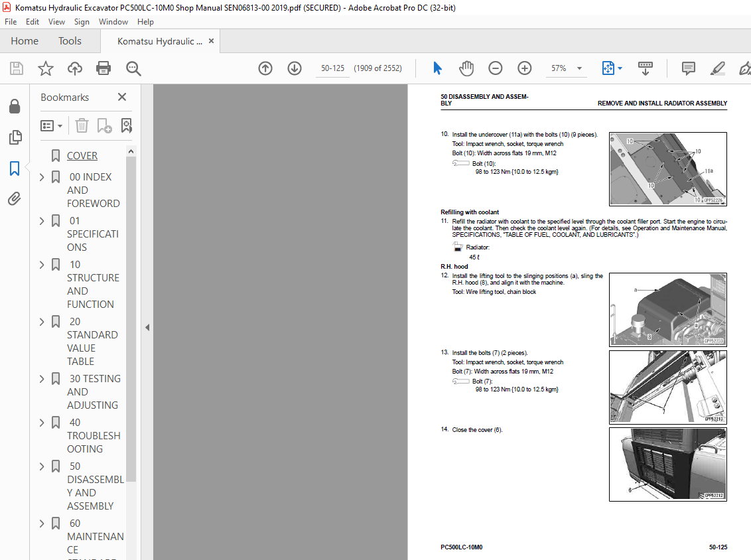
Task: Open the zoom level dropdown arrow
Action: point(580,68)
